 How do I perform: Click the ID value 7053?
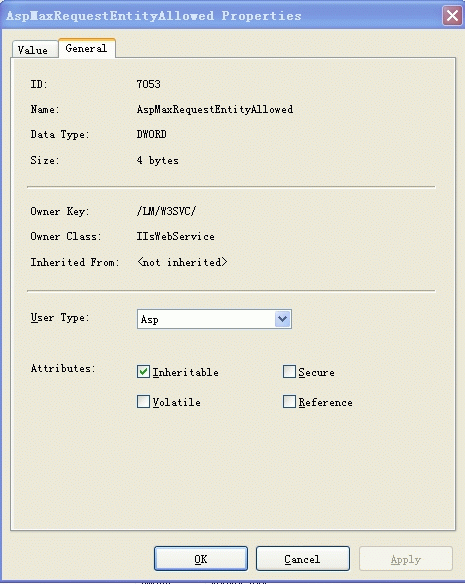pyautogui.click(x=148, y=84)
